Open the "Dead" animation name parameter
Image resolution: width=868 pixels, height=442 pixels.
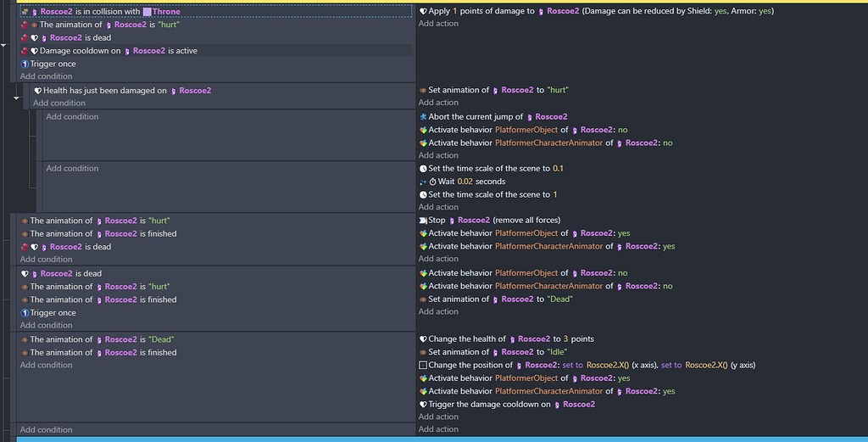560,299
